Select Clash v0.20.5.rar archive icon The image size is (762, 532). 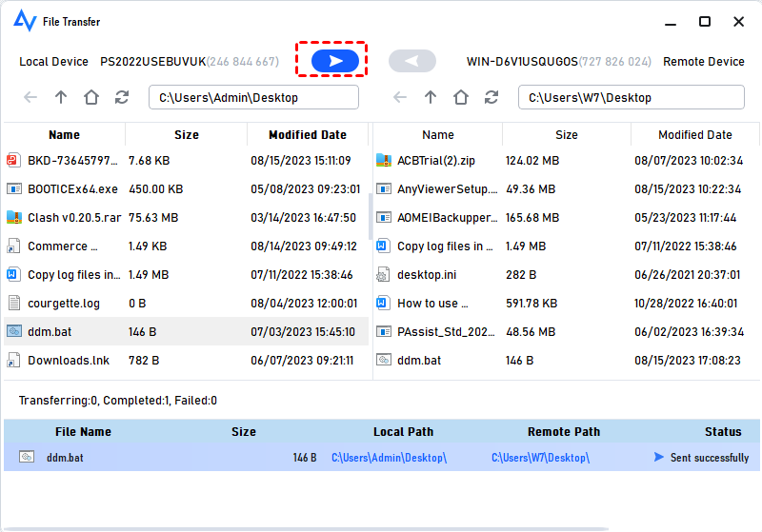13,217
